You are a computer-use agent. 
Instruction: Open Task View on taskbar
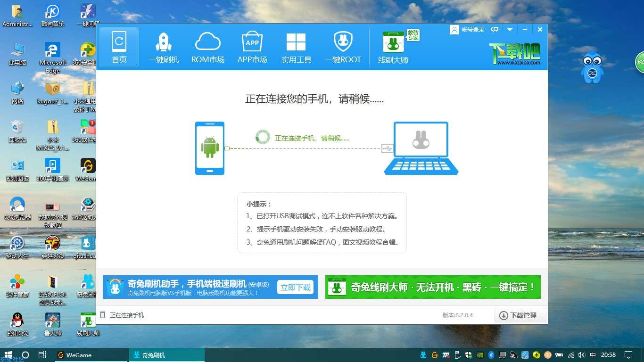[42, 355]
